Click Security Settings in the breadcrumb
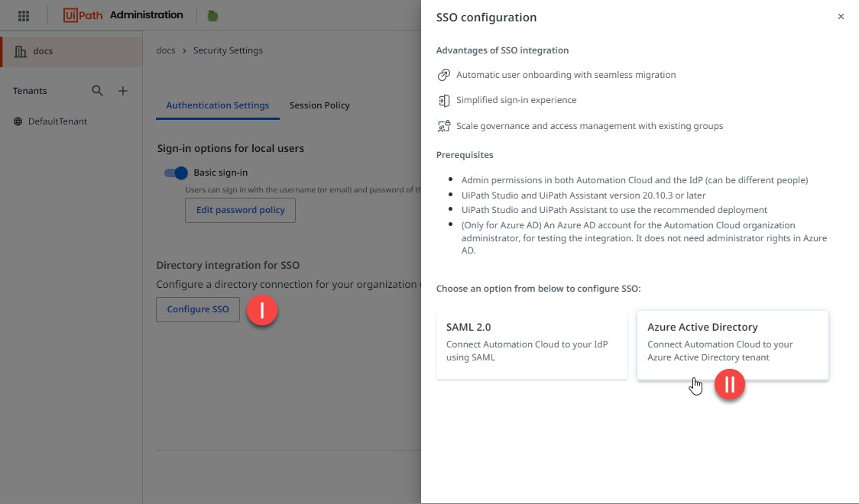 pos(228,50)
